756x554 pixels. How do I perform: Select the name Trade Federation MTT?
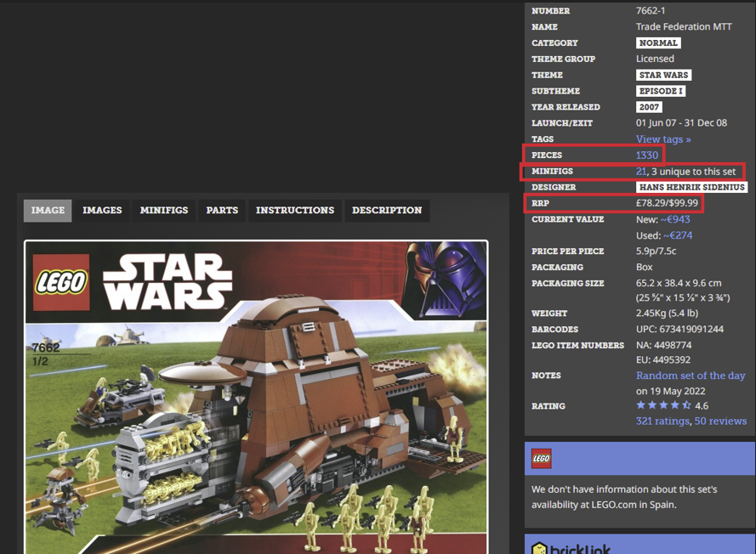pyautogui.click(x=684, y=26)
